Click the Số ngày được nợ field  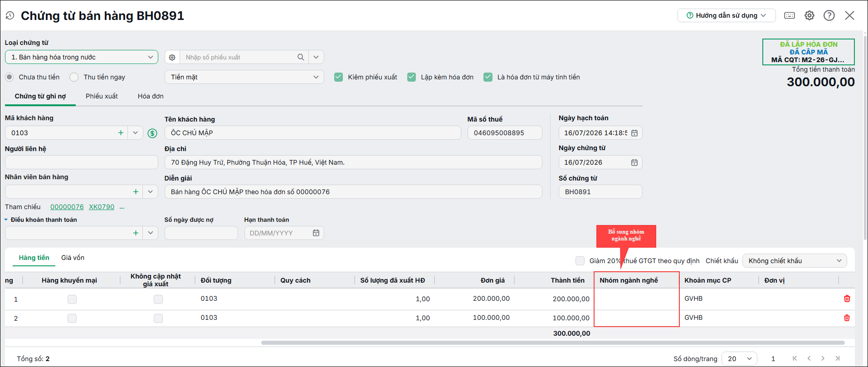[201, 233]
